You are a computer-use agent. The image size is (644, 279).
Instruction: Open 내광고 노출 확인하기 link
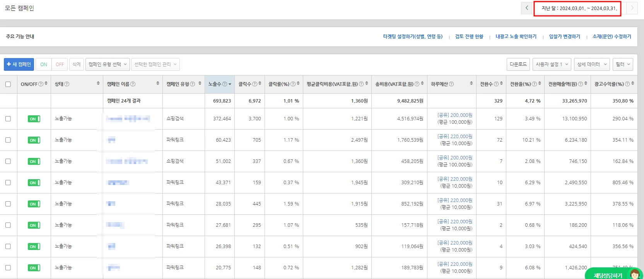tap(516, 36)
